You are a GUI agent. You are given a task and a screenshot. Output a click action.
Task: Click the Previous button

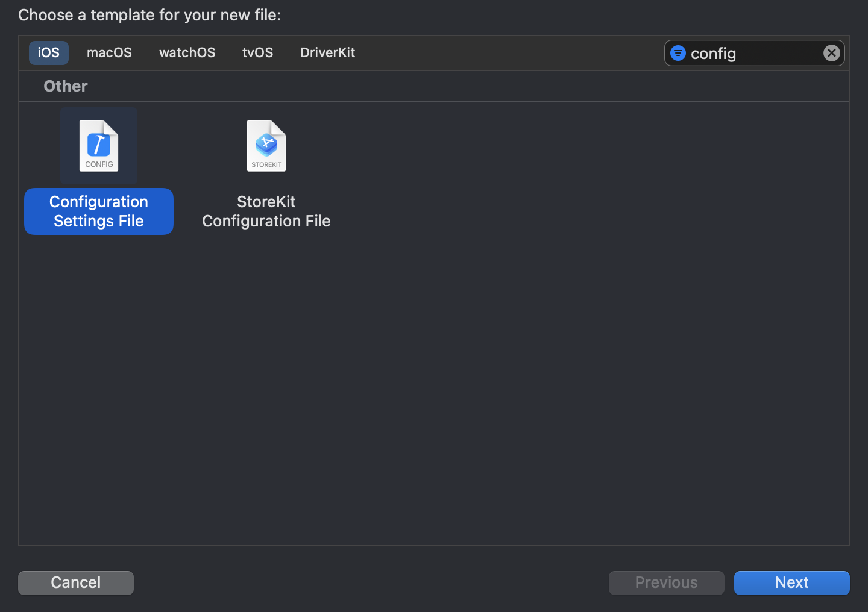coord(666,582)
